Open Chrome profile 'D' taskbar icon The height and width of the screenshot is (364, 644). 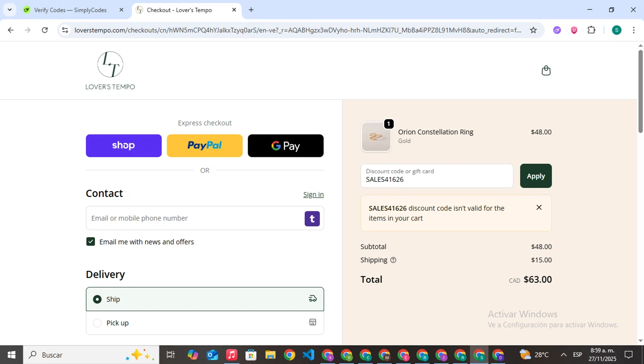(x=498, y=355)
